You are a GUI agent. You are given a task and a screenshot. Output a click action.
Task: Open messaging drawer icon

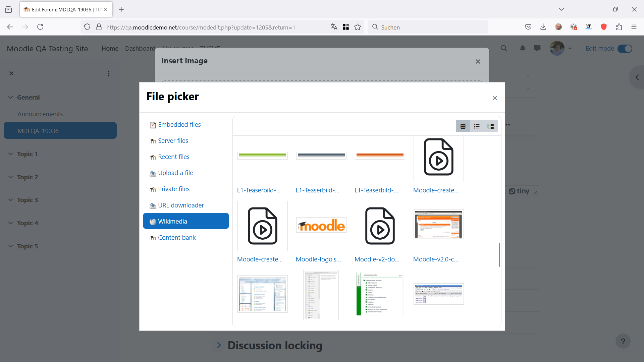(x=537, y=49)
